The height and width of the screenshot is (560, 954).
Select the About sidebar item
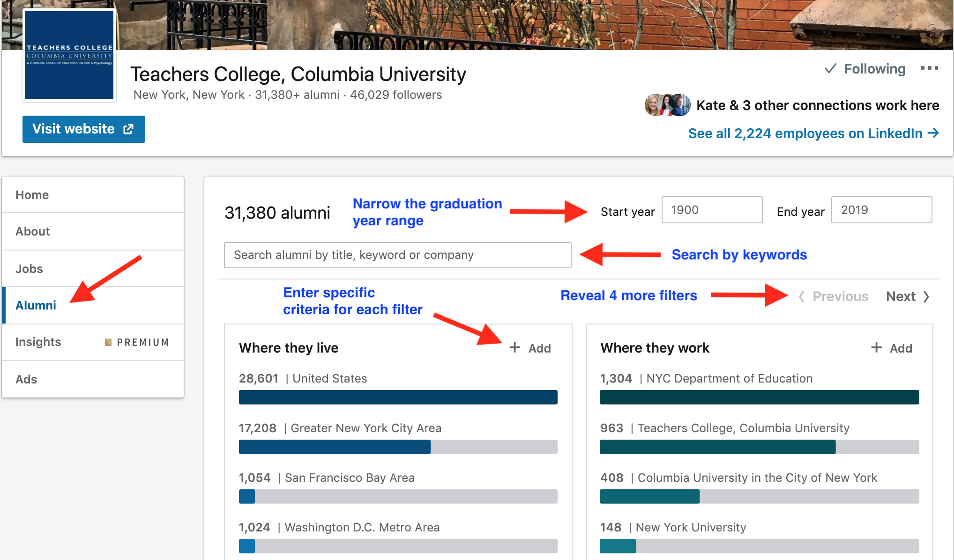coord(33,231)
